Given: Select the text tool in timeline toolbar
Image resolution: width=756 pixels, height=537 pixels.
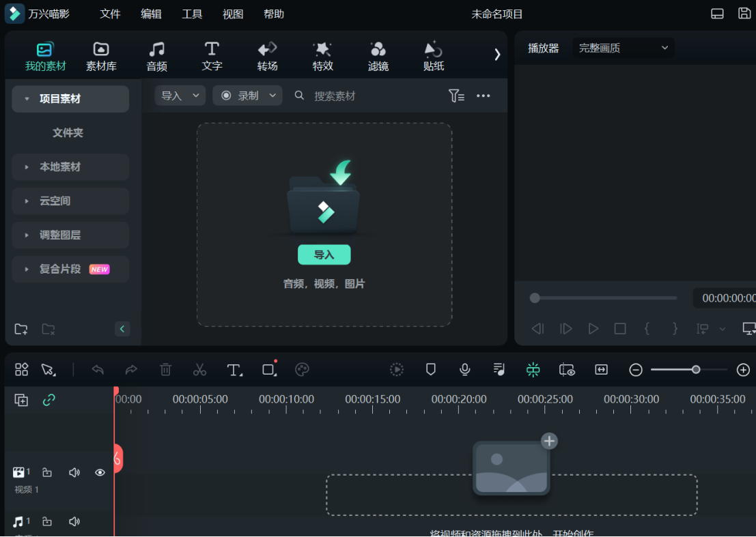Looking at the screenshot, I should [x=234, y=370].
